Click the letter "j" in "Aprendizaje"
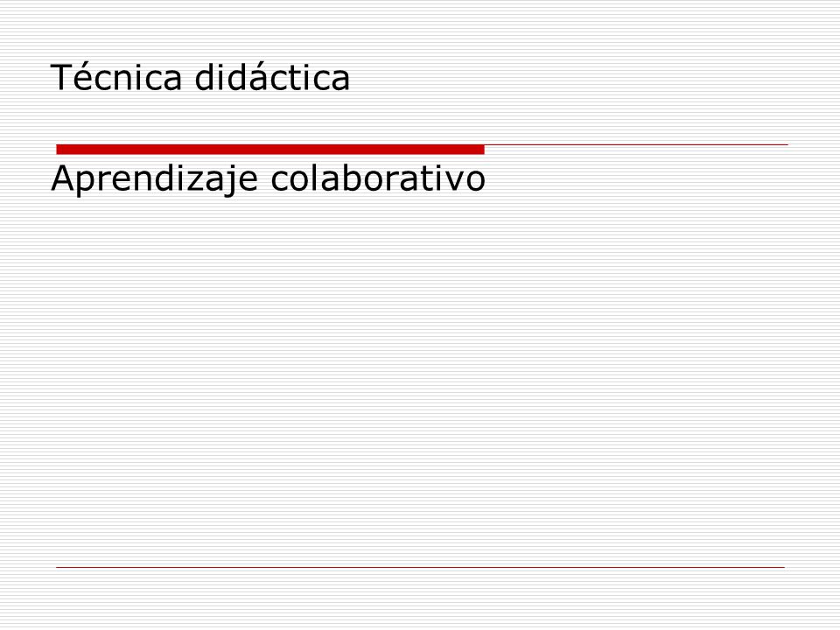 [231, 180]
